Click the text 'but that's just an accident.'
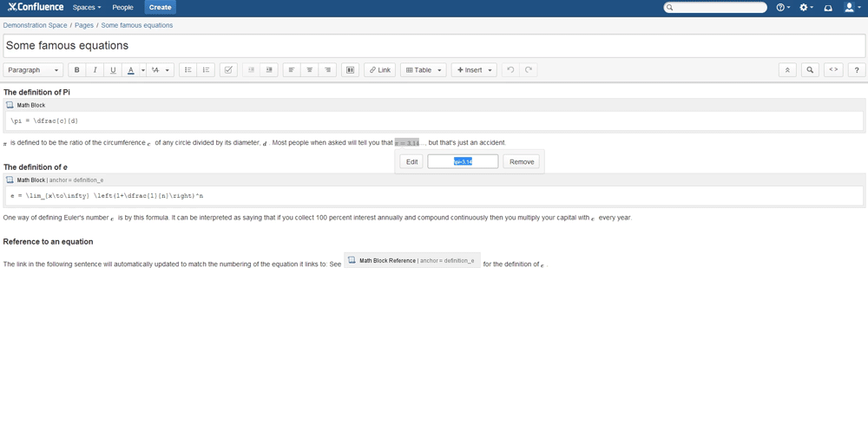The image size is (868, 424). coord(467,142)
